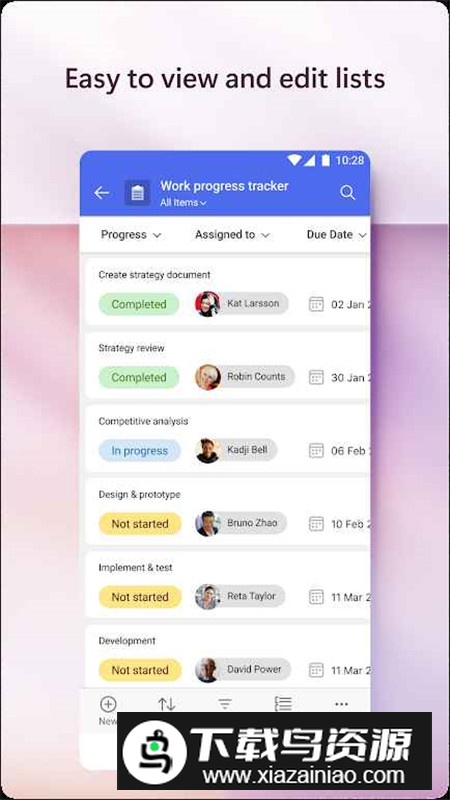Tap Not started badge for Development
The width and height of the screenshot is (450, 800).
tap(140, 670)
